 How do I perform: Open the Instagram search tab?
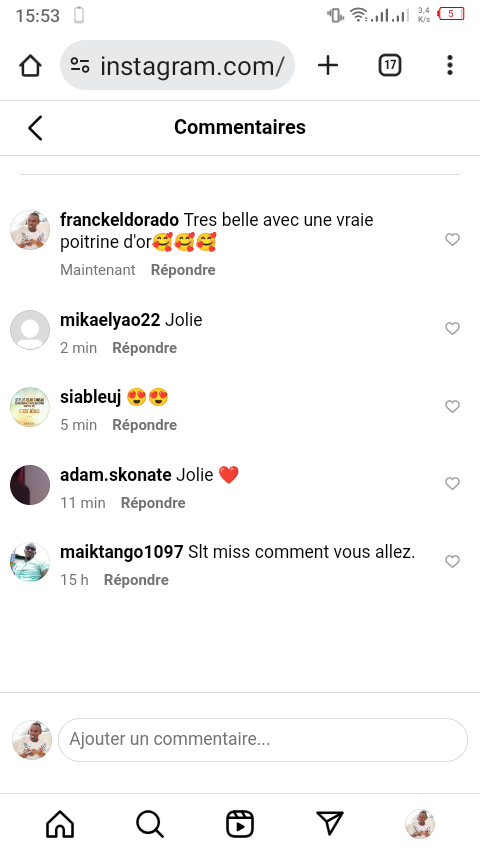pyautogui.click(x=150, y=824)
